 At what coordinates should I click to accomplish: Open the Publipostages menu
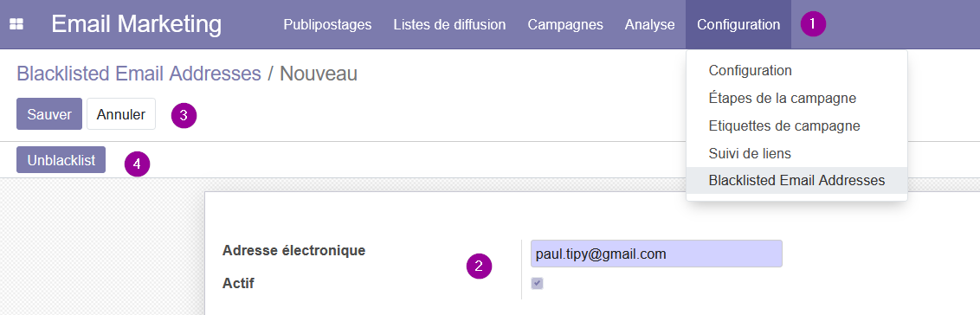[x=327, y=24]
